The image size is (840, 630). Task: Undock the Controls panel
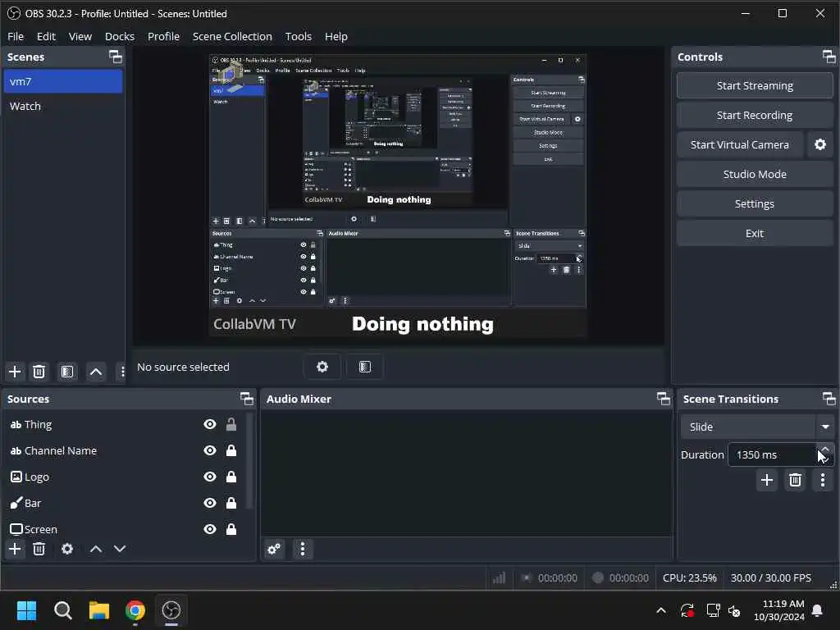(x=829, y=57)
